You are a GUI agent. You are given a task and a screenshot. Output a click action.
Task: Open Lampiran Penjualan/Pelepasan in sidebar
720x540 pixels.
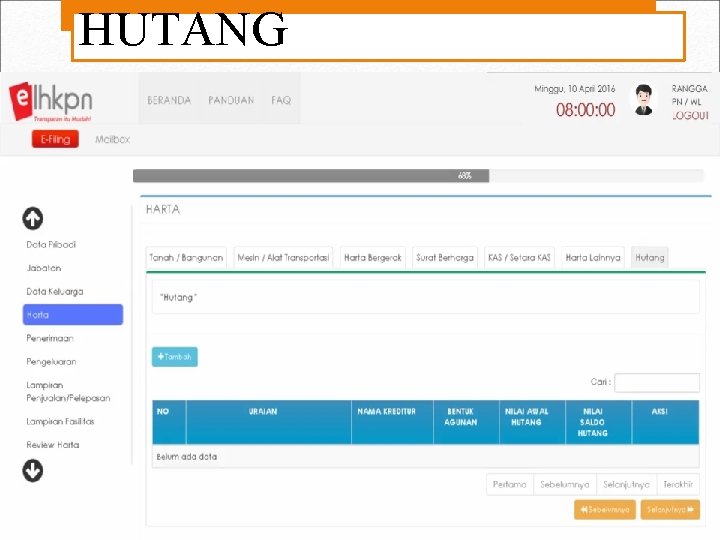pyautogui.click(x=68, y=391)
